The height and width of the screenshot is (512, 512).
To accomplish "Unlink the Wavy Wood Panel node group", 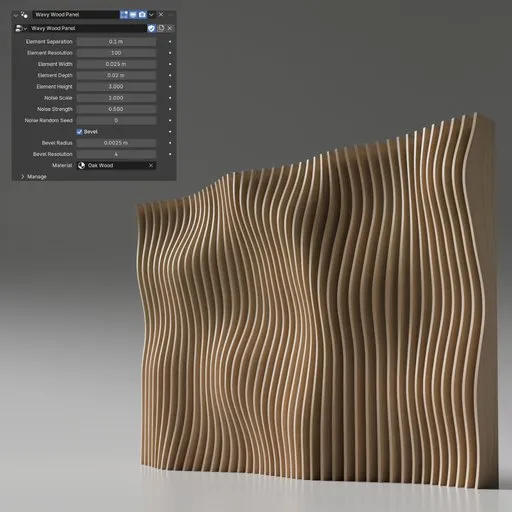I will click(170, 28).
